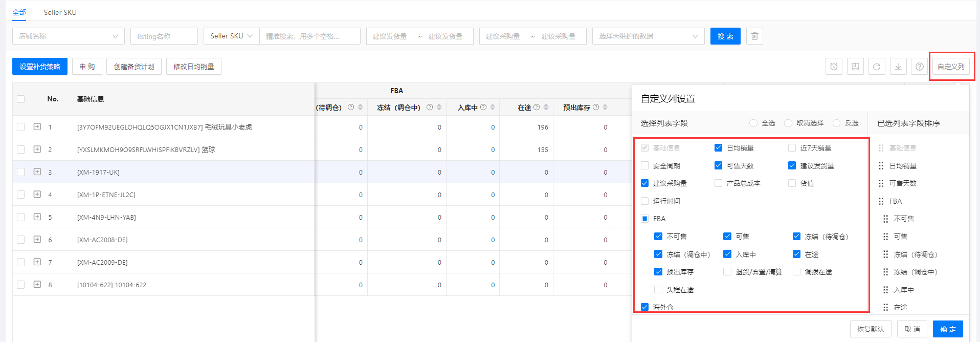980x342 pixels.
Task: Click the download export icon
Action: (898, 67)
